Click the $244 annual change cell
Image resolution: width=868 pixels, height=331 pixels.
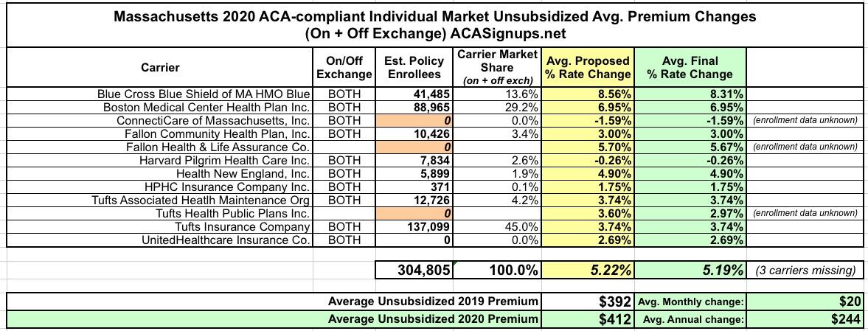(x=804, y=319)
